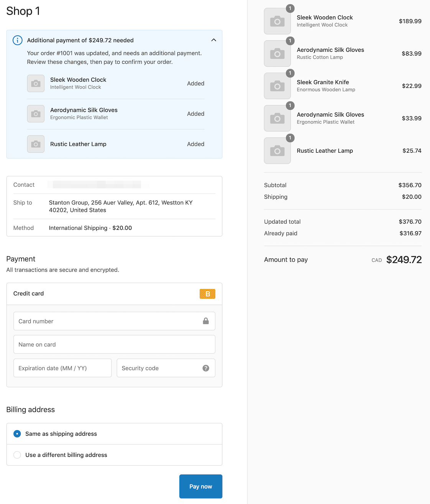Click into the Security code field
The image size is (430, 504).
tap(159, 368)
